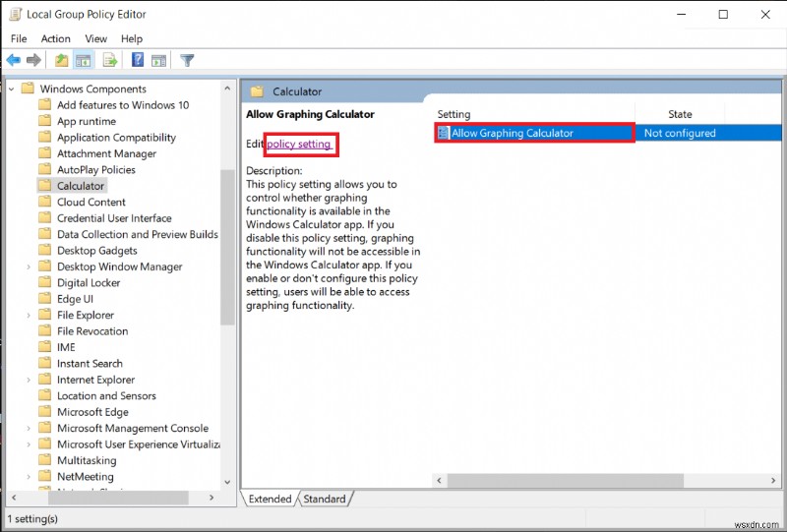Click the policy icon beside Allow Graphing Calculator

click(x=443, y=133)
